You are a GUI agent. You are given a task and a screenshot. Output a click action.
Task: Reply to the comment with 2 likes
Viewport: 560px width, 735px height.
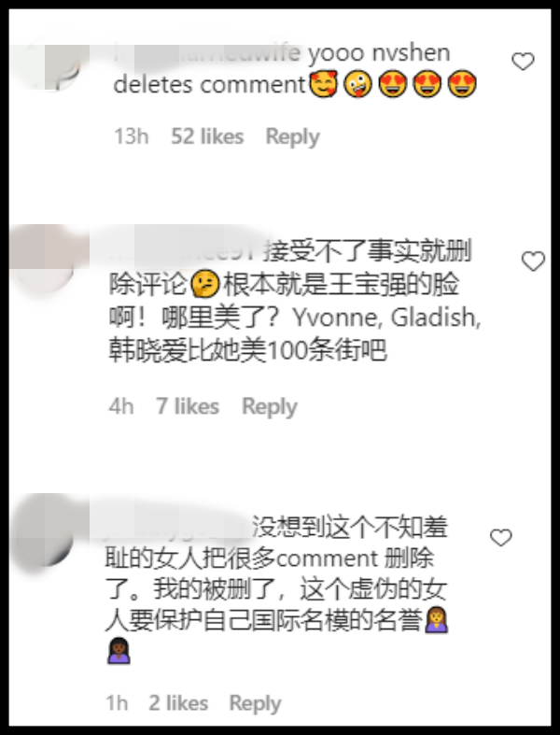tap(255, 703)
